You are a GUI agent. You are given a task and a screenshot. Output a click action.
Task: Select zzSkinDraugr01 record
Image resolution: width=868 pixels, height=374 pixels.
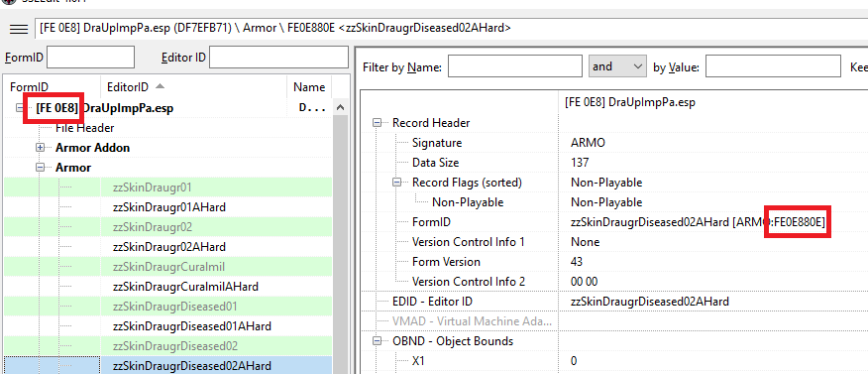[x=167, y=187]
